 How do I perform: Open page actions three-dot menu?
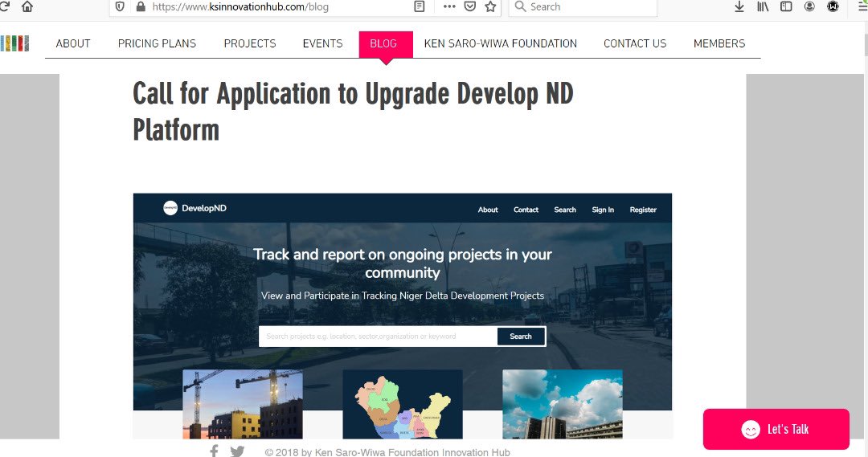[449, 6]
